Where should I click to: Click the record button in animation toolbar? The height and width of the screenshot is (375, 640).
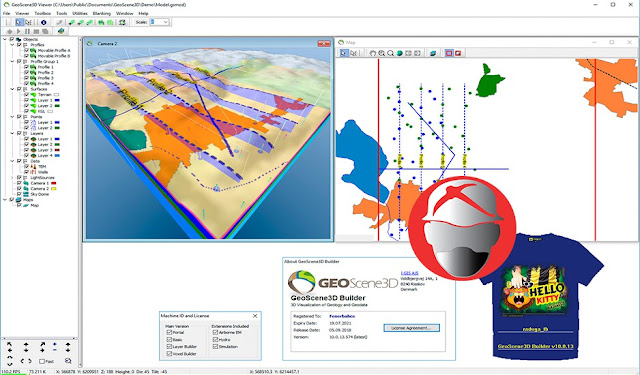tap(9, 31)
